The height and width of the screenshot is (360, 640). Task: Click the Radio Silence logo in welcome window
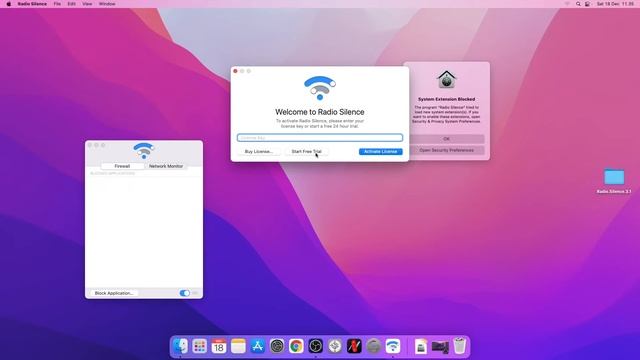click(x=320, y=88)
